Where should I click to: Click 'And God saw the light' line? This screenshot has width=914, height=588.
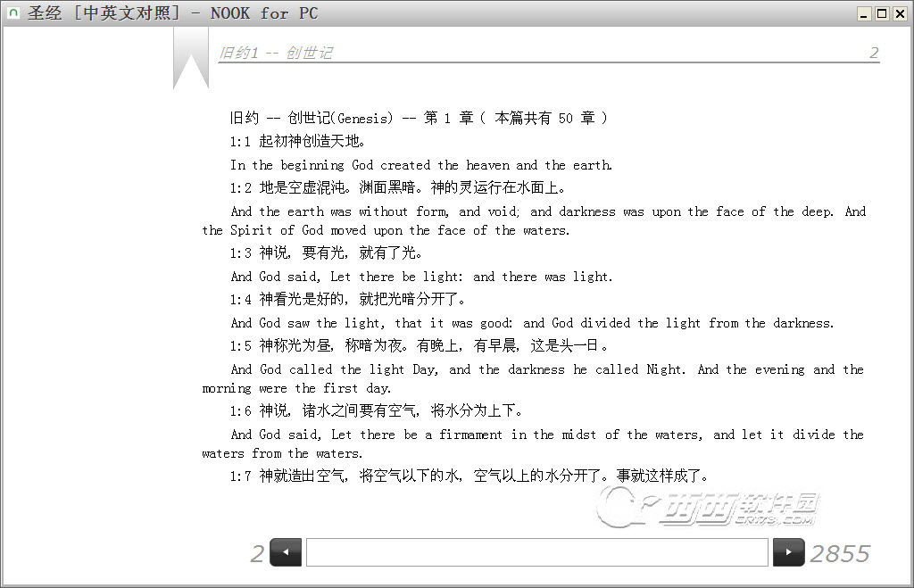point(532,323)
